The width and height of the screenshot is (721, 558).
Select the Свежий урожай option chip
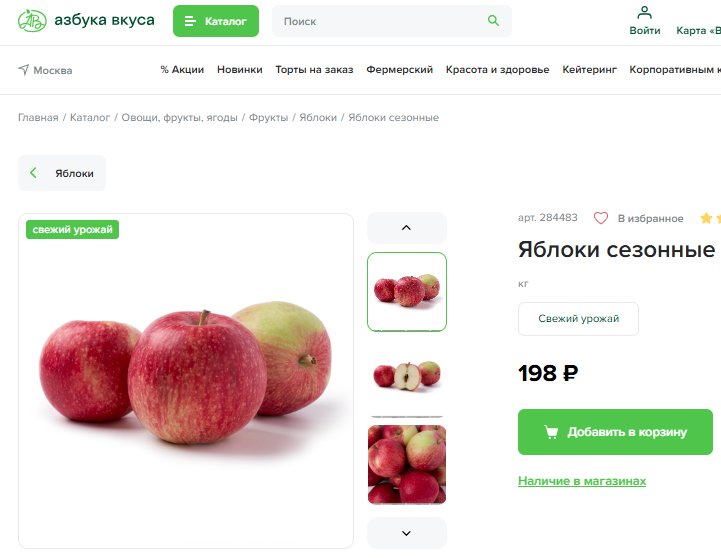coord(578,319)
